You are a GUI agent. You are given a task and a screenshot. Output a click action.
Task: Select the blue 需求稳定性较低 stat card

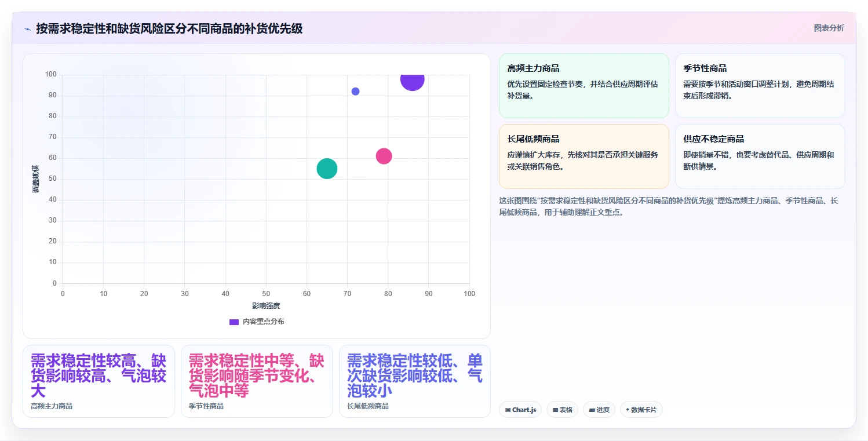point(415,381)
